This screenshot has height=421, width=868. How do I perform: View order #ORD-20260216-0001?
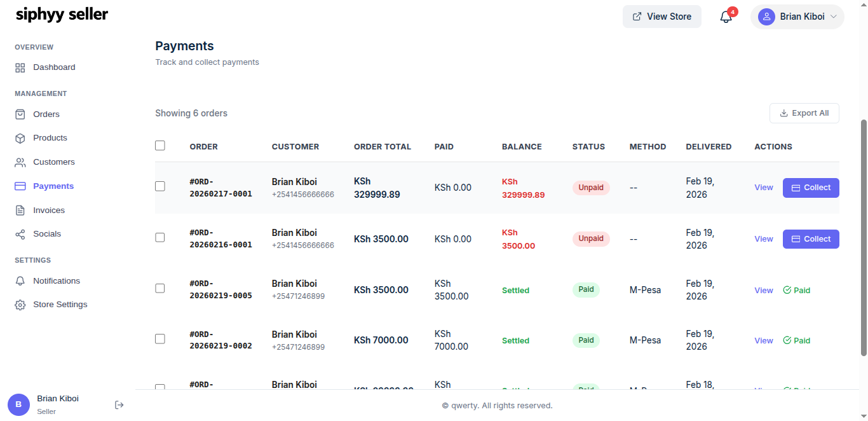coord(764,239)
